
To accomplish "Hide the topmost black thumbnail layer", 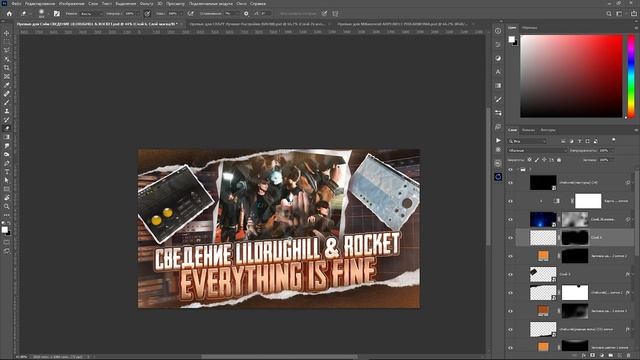I will tap(510, 183).
